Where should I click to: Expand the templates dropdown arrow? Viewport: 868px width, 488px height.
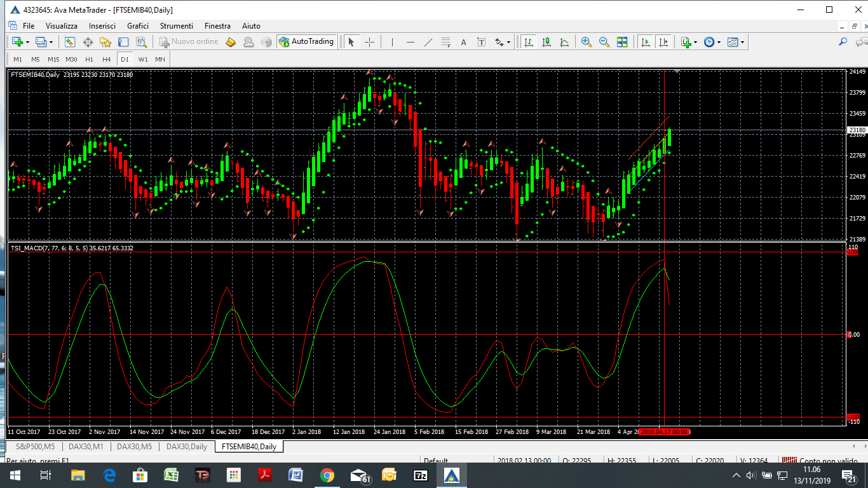[x=742, y=42]
